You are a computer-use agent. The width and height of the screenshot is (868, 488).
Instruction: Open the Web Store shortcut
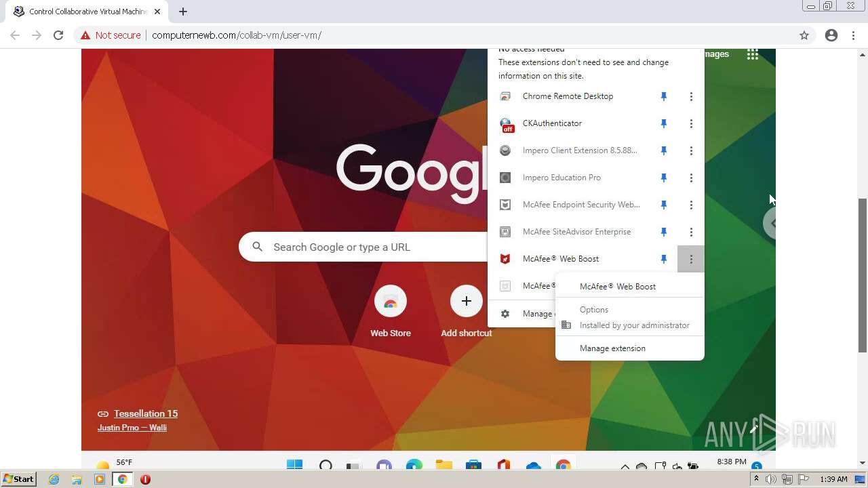point(391,312)
